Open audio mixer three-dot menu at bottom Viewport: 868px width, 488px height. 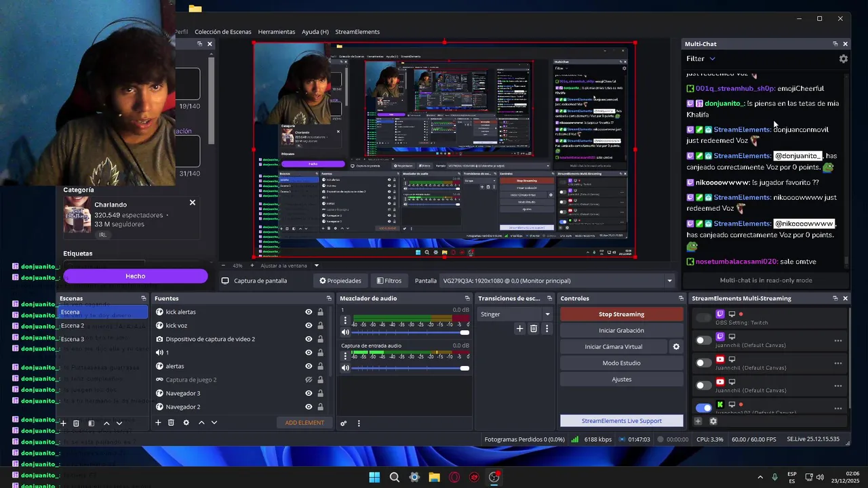[359, 423]
